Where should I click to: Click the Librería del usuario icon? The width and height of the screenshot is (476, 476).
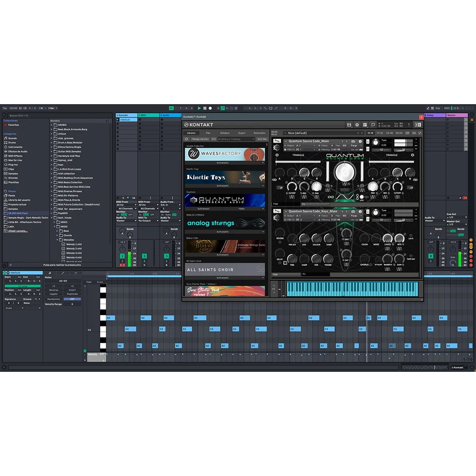(6, 200)
